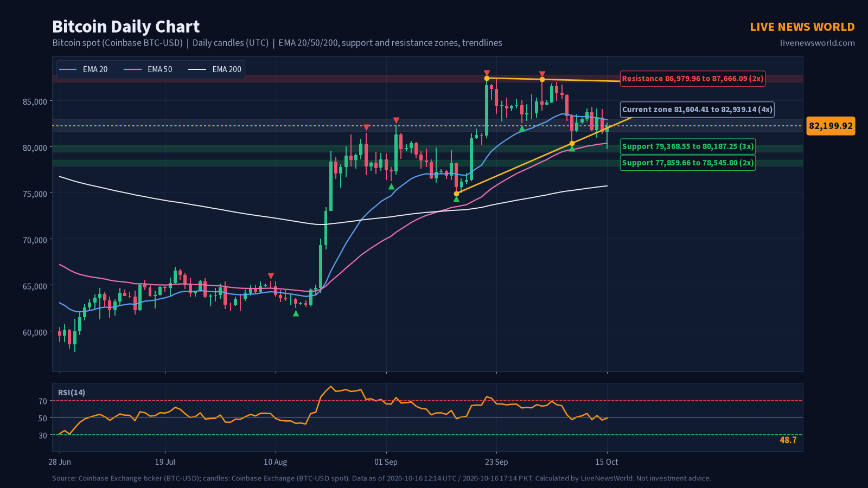The width and height of the screenshot is (868, 488).
Task: Click the 10 Aug date label
Action: [276, 462]
